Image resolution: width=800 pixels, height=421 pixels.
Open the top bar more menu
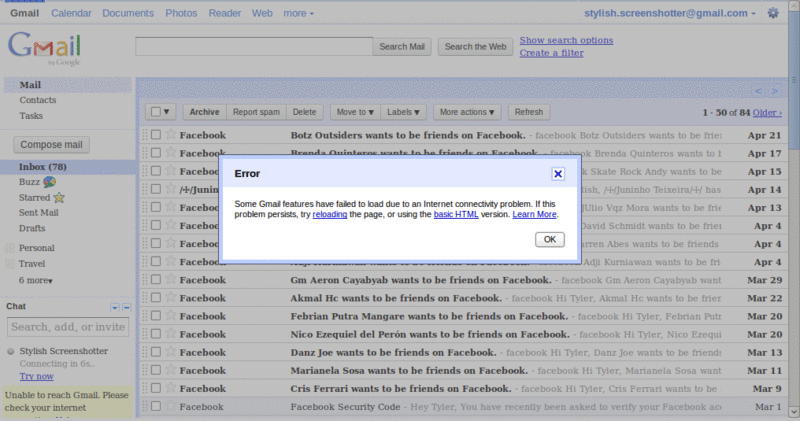(298, 13)
